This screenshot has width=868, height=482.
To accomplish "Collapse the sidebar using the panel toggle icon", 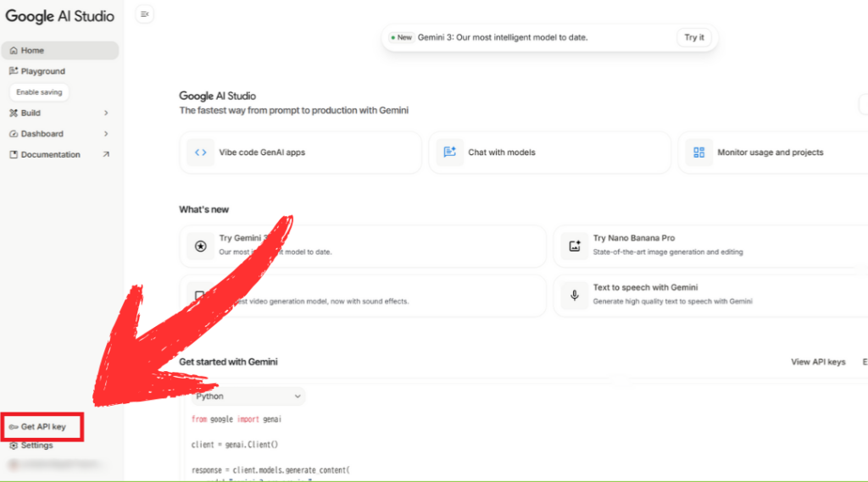I will [145, 14].
